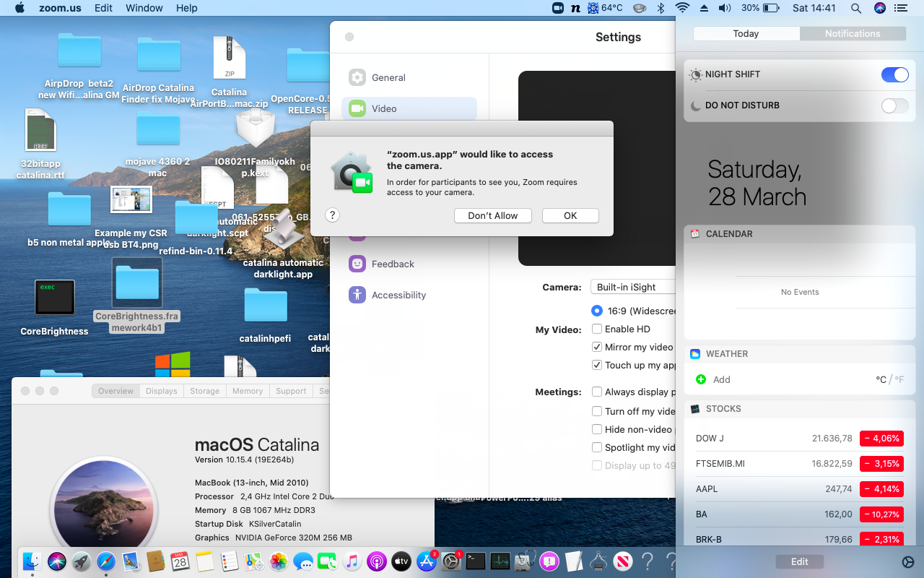Open Accessibility section in Zoom settings
This screenshot has width=924, height=578.
pyautogui.click(x=409, y=295)
